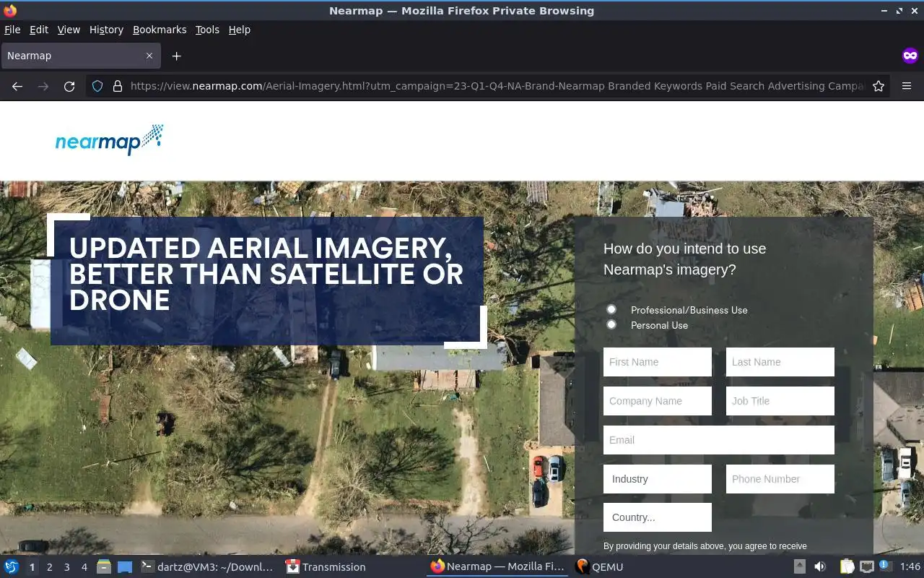Viewport: 924px width, 578px height.
Task: Click the Job Title field
Action: coord(780,401)
